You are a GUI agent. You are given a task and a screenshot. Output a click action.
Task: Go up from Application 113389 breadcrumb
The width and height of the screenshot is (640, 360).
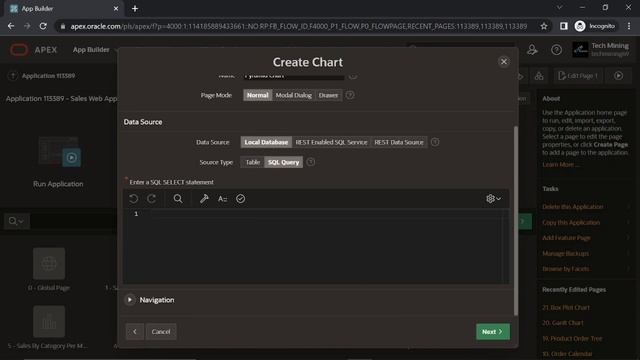coord(13,76)
